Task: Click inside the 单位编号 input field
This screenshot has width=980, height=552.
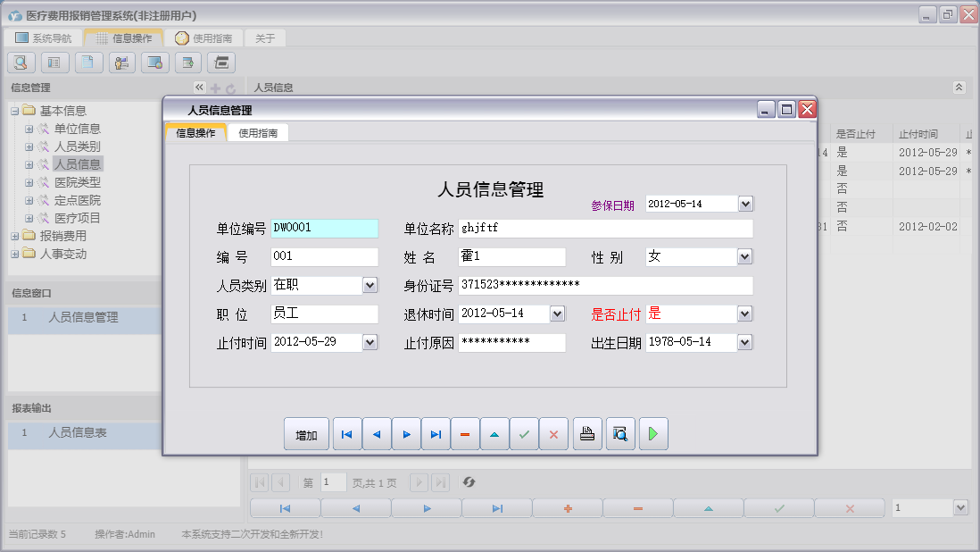Action: click(x=324, y=228)
